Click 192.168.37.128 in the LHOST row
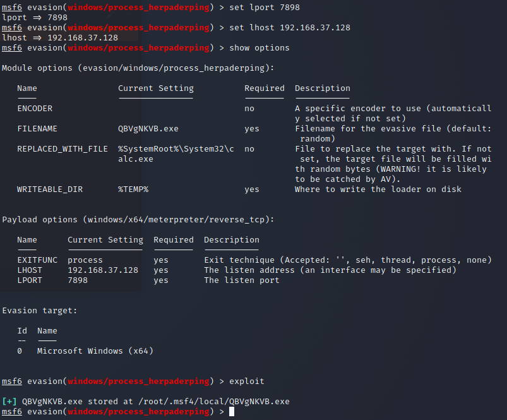507x420 pixels. coord(103,270)
